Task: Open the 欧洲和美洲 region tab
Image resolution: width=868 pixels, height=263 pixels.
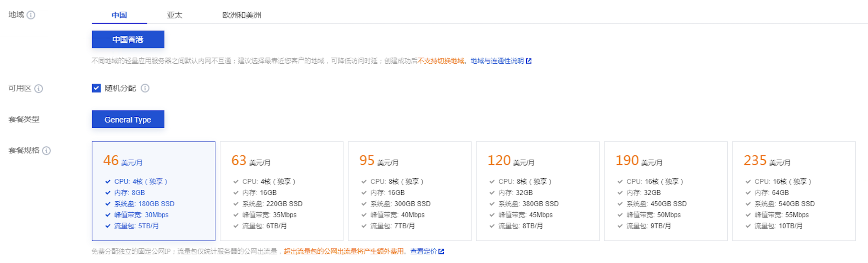Action: (242, 15)
